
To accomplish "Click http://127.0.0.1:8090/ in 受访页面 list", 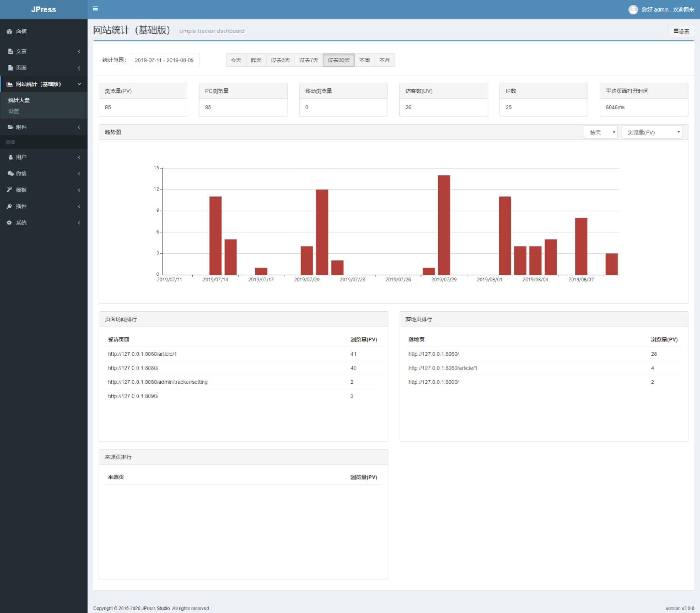I will pos(133,396).
